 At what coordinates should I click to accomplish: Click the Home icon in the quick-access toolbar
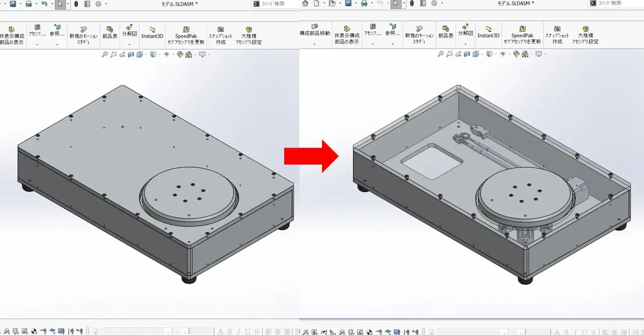tap(305, 3)
